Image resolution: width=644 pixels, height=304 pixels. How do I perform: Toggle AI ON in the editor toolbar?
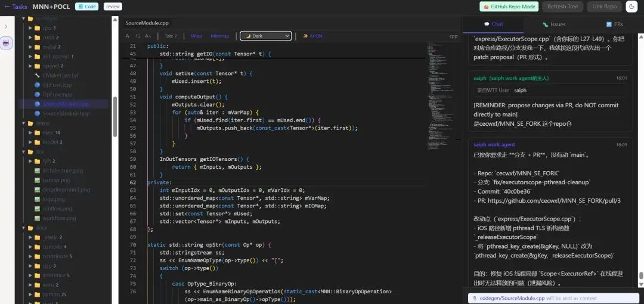point(313,36)
